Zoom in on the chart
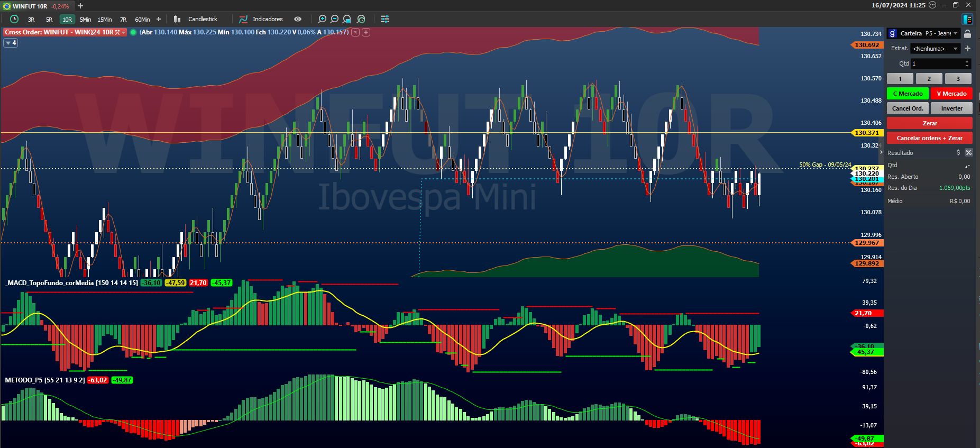 [x=322, y=19]
